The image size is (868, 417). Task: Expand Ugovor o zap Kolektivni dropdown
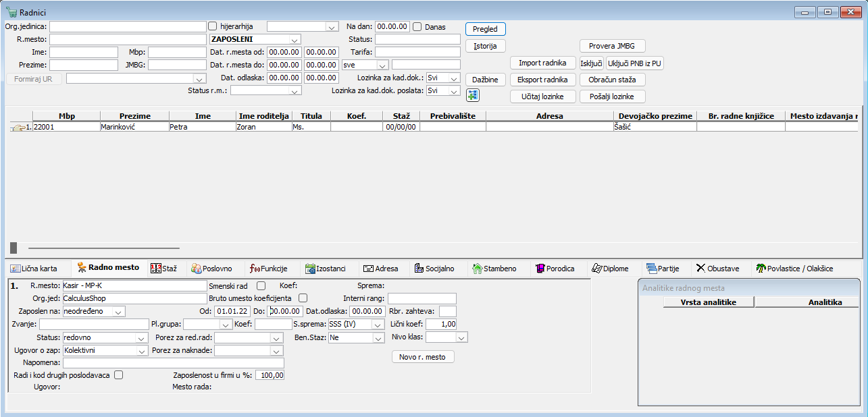[x=142, y=351]
